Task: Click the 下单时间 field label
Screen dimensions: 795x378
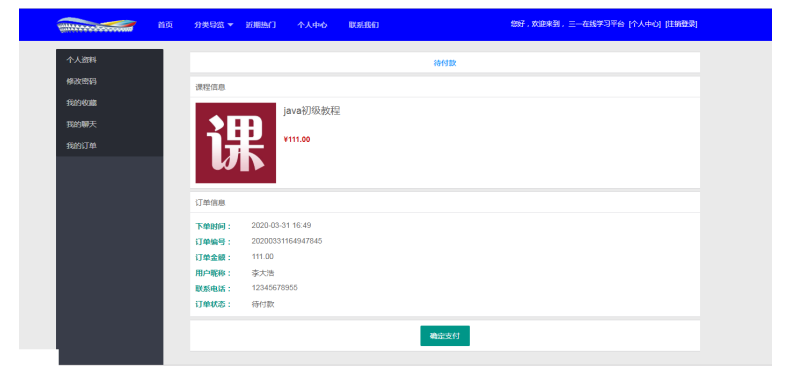Action: tap(213, 226)
